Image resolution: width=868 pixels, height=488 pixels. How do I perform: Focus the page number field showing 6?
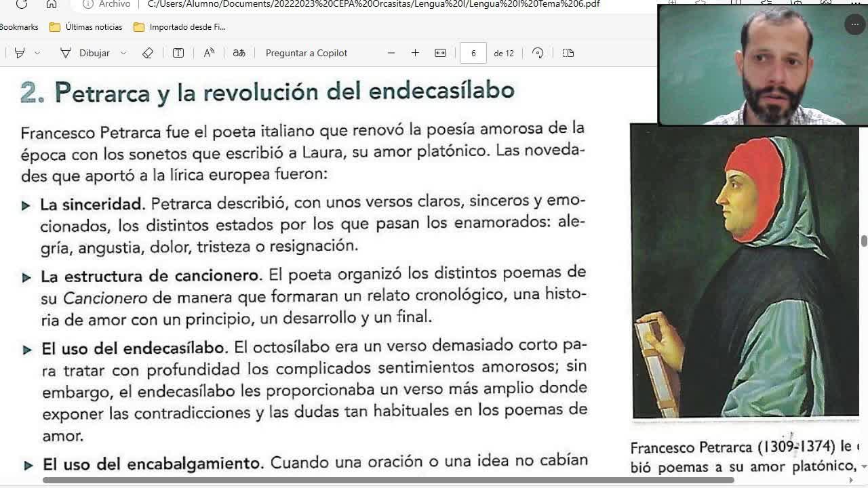coord(473,53)
